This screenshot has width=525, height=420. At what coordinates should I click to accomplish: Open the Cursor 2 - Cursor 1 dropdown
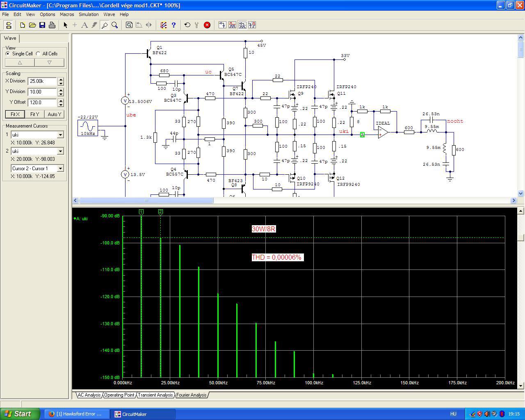60,169
